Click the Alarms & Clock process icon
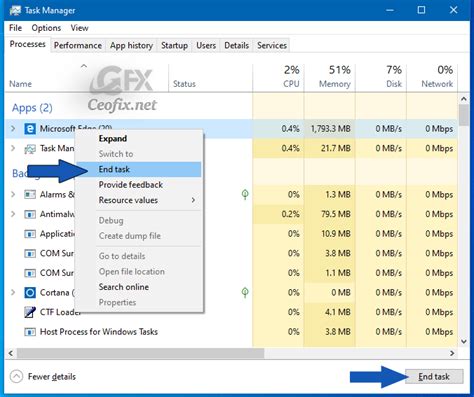 [30, 194]
